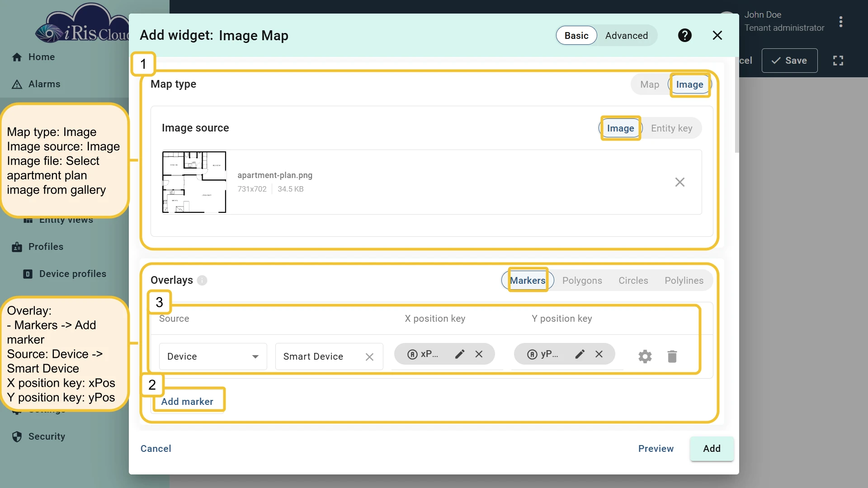Open the Device source dropdown
Viewport: 868px width, 488px height.
pos(213,357)
